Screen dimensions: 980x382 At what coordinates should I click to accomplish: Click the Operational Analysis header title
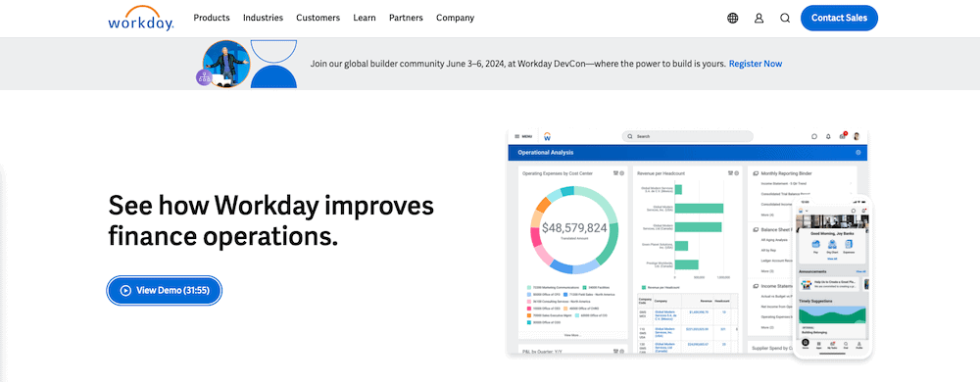[x=546, y=153]
